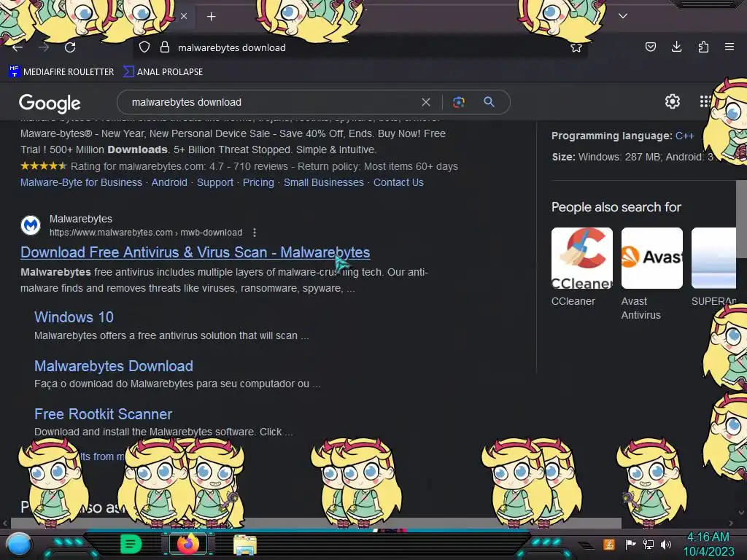Open the Android ad sitelink
Viewport: 747px width, 560px height.
[169, 182]
